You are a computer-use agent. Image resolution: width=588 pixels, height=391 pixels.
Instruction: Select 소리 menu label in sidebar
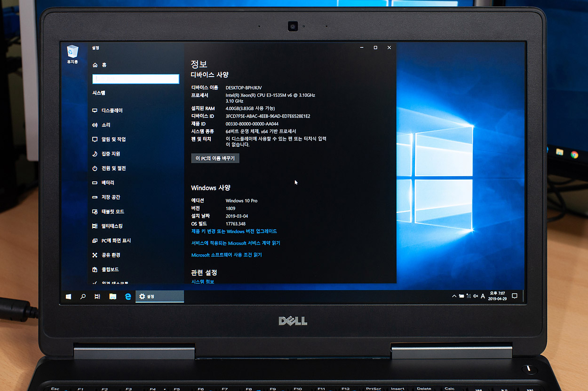click(106, 125)
